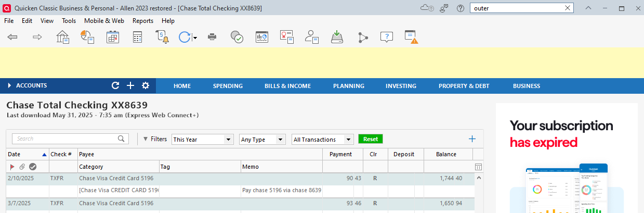Screen dimensions: 644x213
Task: Go back with the left arrow toolbar icon
Action: [12, 37]
